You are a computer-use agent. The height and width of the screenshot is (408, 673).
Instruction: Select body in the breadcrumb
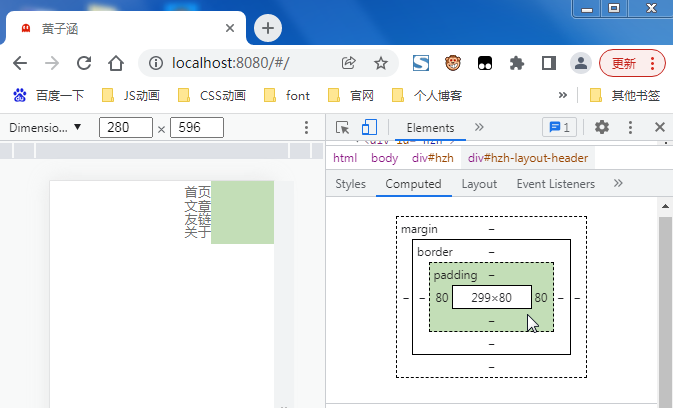pyautogui.click(x=385, y=158)
